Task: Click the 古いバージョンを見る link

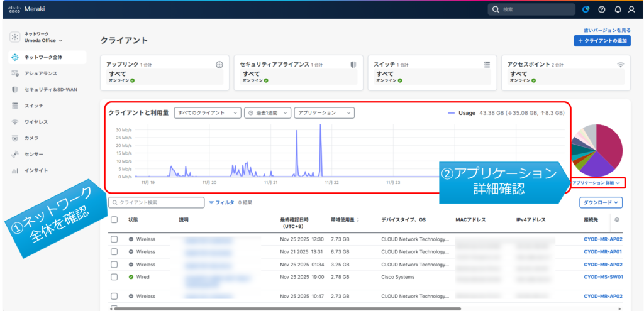Action: click(x=607, y=30)
